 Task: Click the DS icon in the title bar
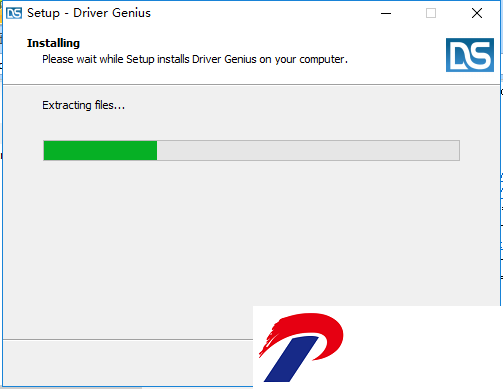(x=14, y=13)
